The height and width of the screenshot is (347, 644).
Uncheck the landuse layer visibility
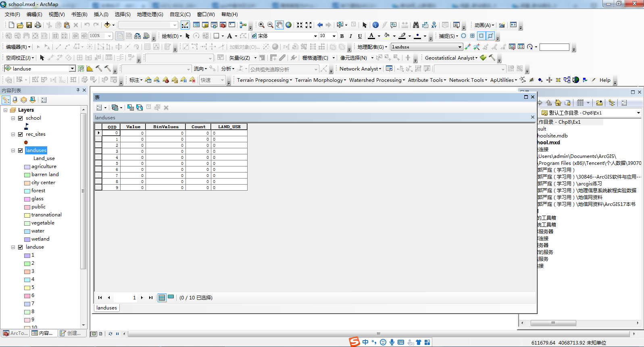tap(20, 247)
